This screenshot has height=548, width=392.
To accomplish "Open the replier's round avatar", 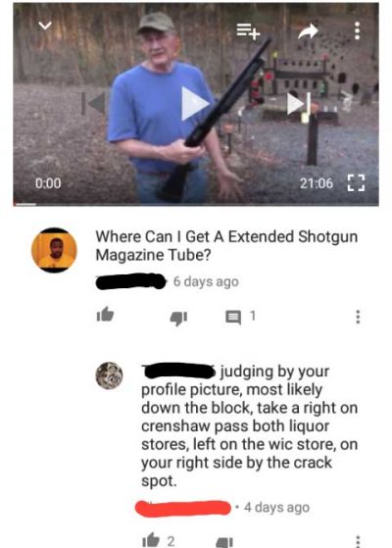I will 110,375.
